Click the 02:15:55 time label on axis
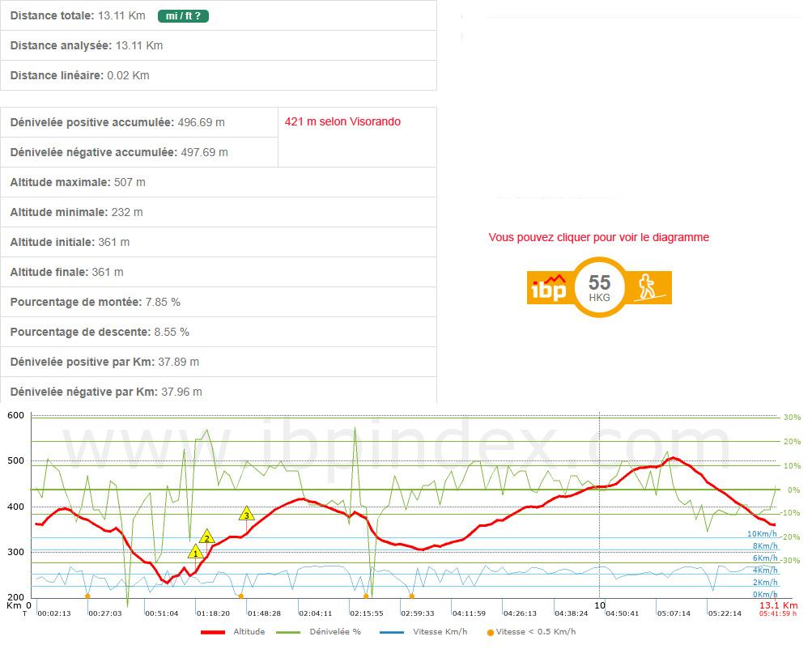The image size is (812, 649). [366, 613]
